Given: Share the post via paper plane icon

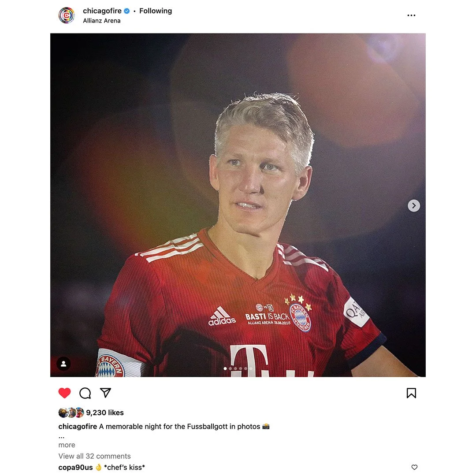Looking at the screenshot, I should tap(105, 393).
